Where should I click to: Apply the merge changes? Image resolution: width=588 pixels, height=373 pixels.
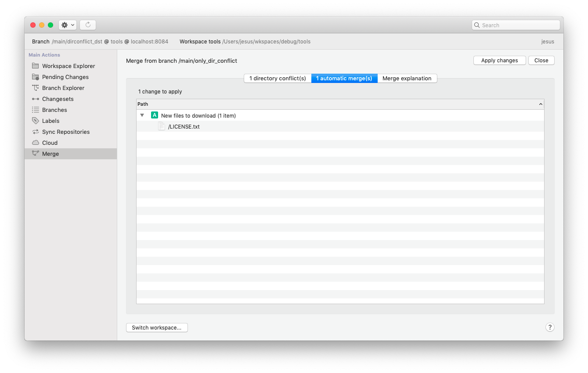pos(499,60)
